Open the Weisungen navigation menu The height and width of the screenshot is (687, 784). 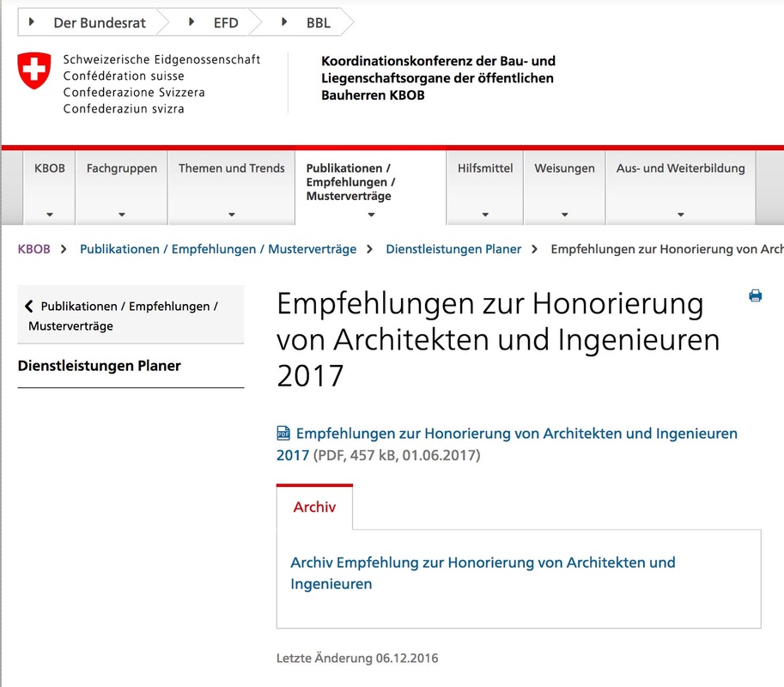pyautogui.click(x=564, y=187)
